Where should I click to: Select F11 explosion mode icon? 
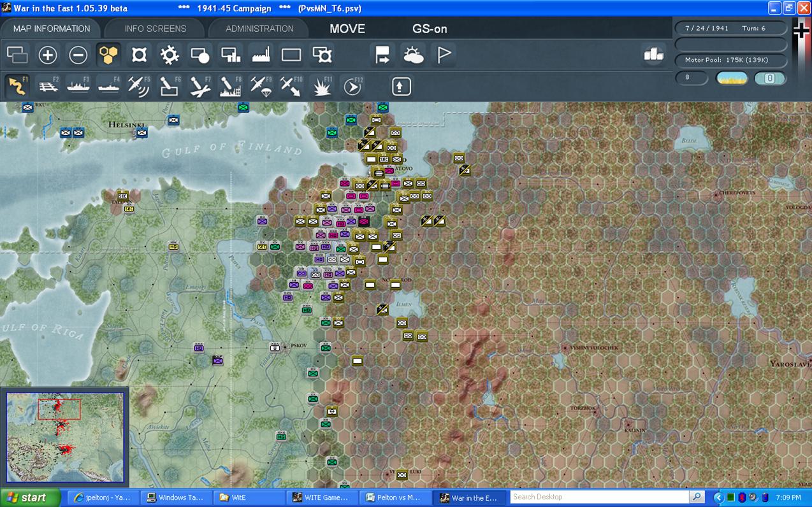click(x=322, y=86)
